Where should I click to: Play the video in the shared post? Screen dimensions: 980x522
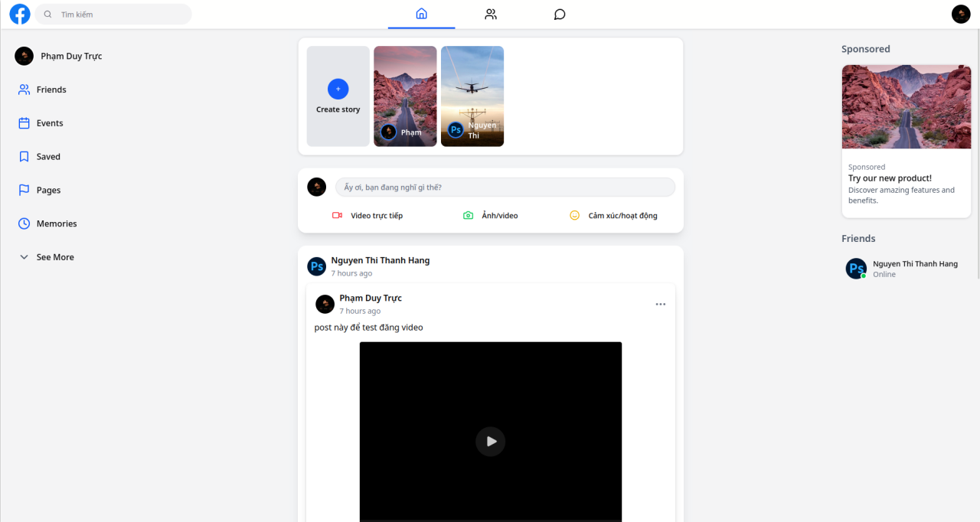490,441
